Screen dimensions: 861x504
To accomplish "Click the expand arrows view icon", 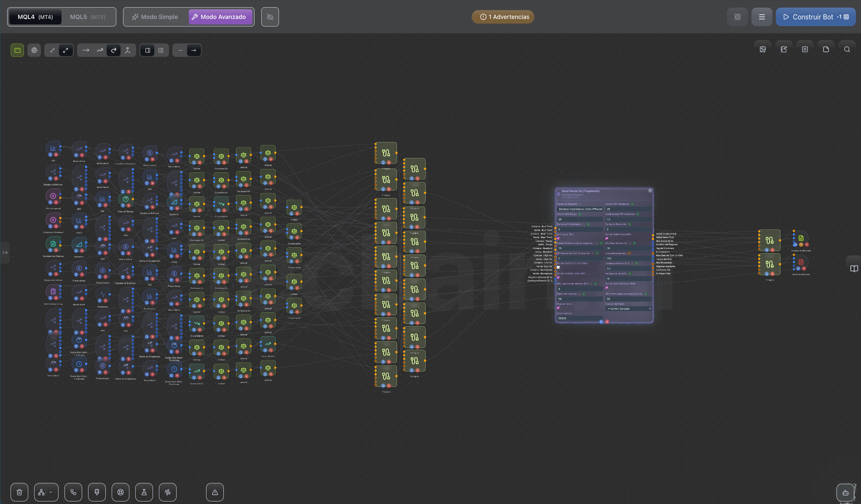I will (65, 50).
